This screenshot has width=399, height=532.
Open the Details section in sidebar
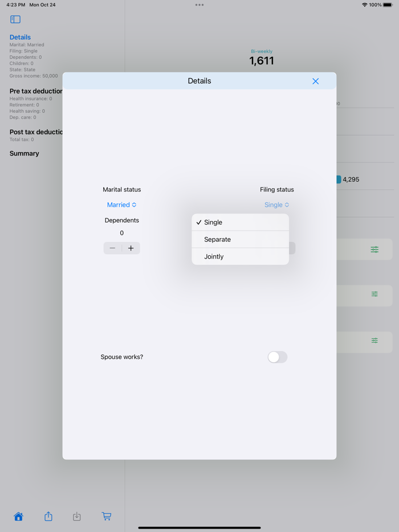point(20,38)
